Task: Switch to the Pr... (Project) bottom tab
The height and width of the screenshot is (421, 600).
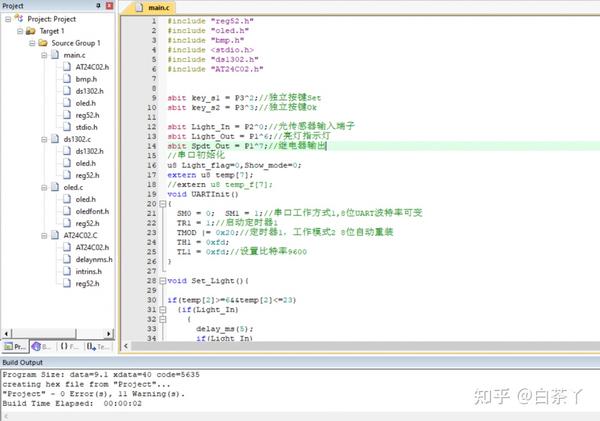Action: coord(15,346)
